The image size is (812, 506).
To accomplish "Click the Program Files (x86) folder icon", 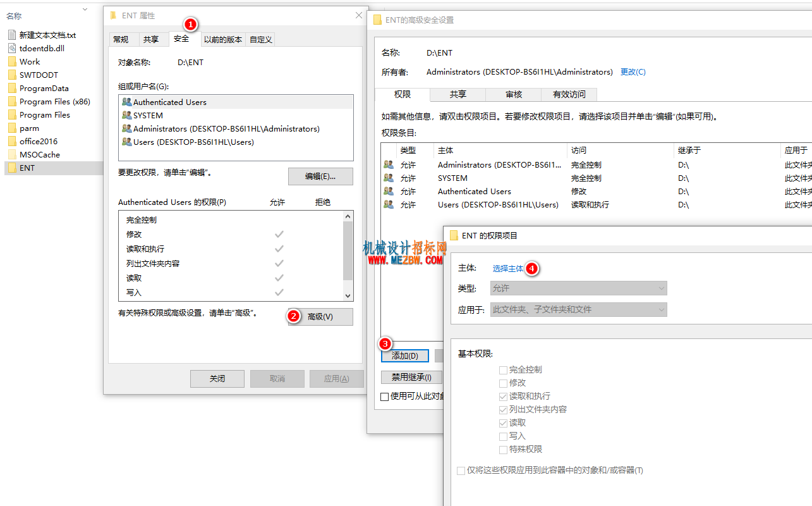I will (x=12, y=101).
